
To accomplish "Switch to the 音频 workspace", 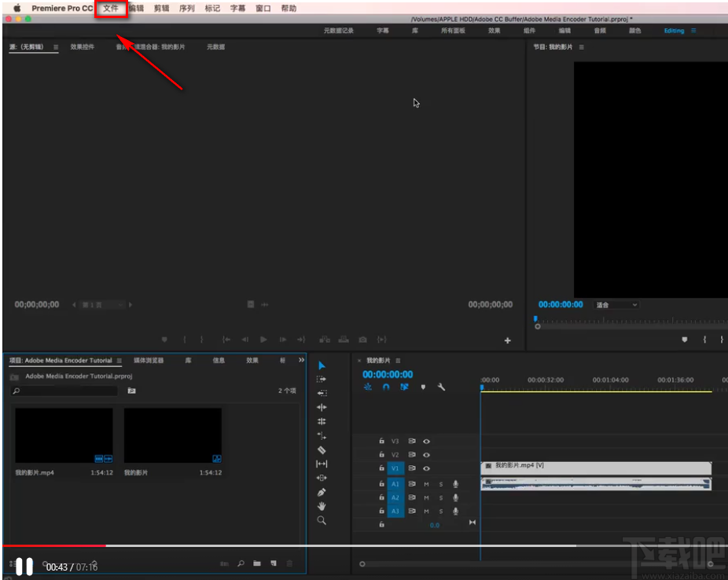I will 600,31.
